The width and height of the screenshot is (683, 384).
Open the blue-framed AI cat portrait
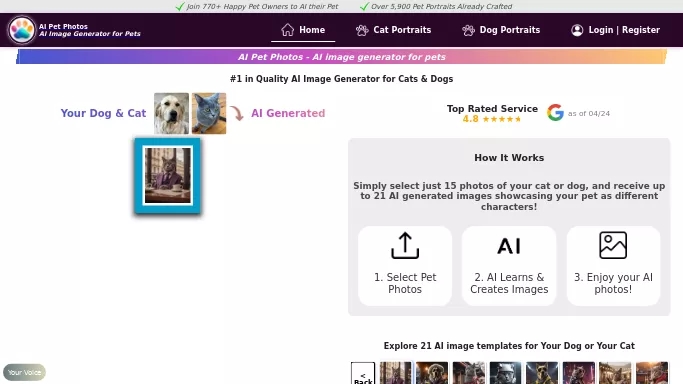point(168,176)
